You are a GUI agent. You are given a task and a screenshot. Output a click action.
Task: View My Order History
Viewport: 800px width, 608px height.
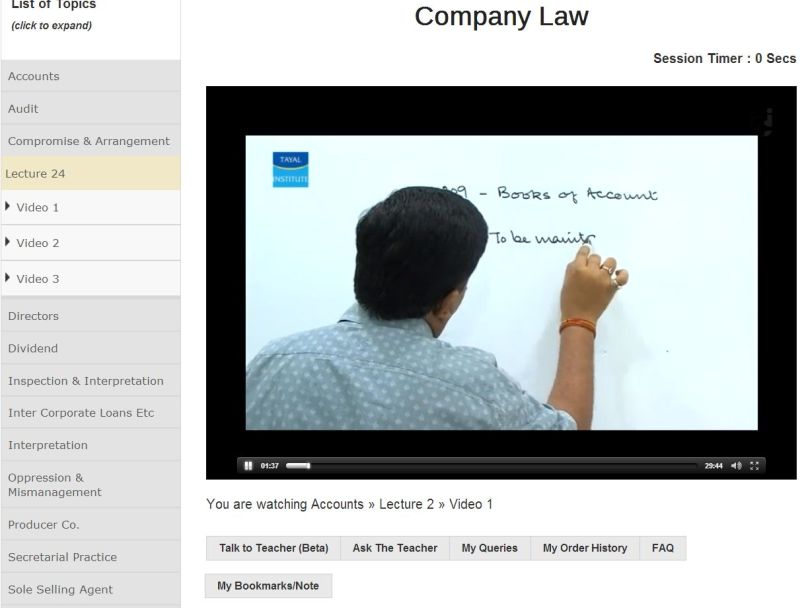pyautogui.click(x=584, y=548)
